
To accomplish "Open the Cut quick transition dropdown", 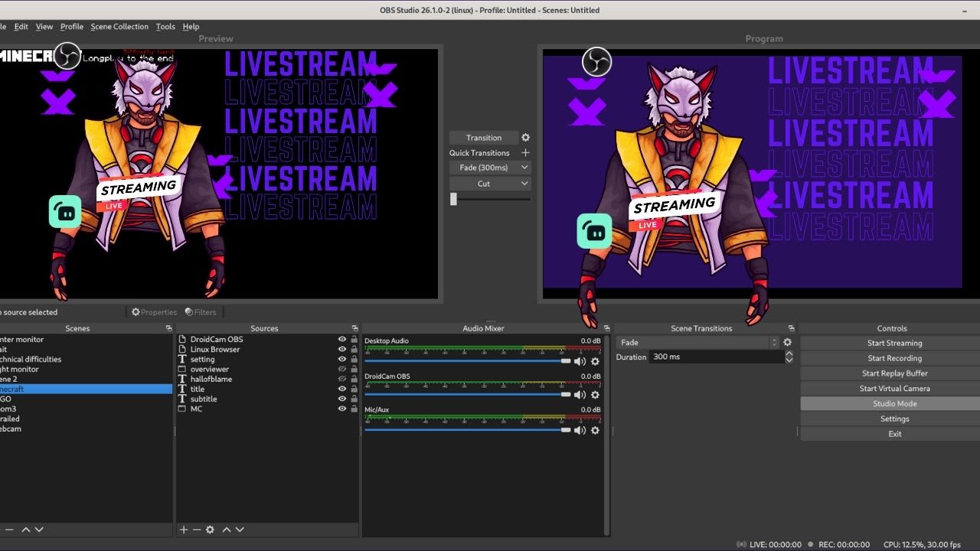I will point(524,184).
